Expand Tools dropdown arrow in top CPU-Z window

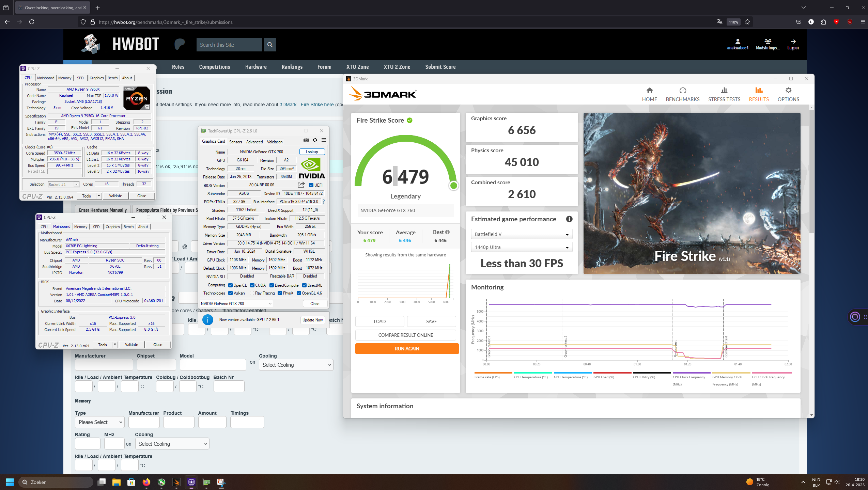(99, 196)
